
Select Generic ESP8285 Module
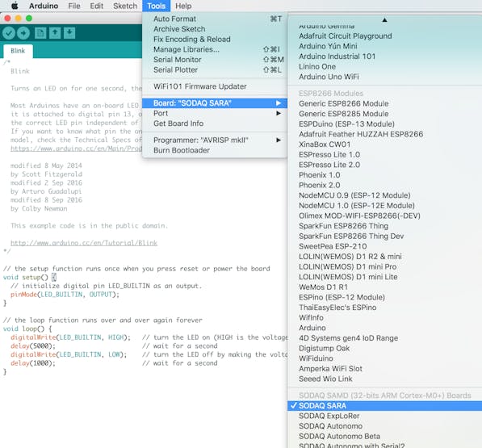point(385,114)
